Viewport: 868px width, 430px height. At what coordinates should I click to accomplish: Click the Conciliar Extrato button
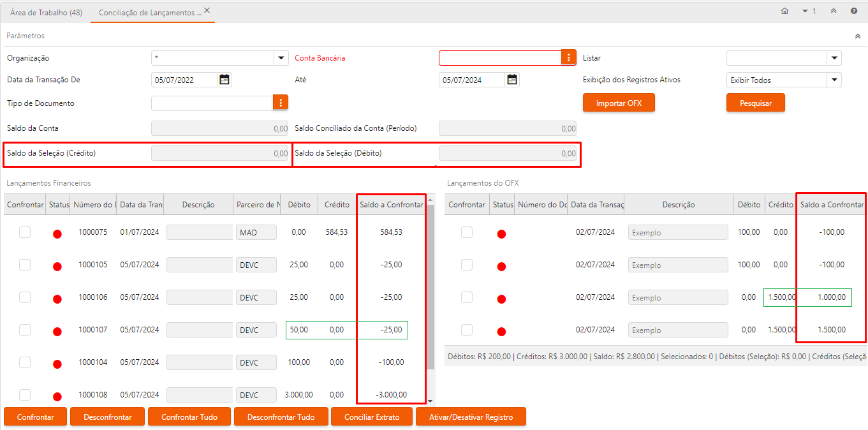[371, 417]
